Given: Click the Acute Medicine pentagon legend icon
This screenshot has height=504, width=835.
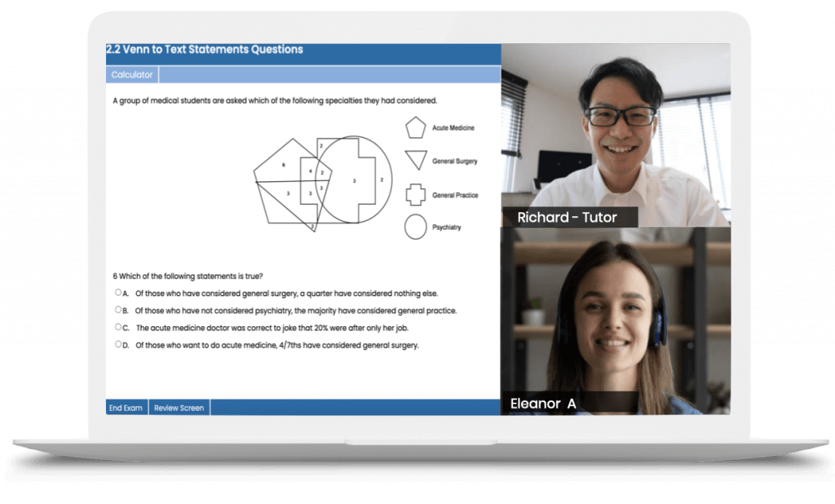Looking at the screenshot, I should coord(415,128).
